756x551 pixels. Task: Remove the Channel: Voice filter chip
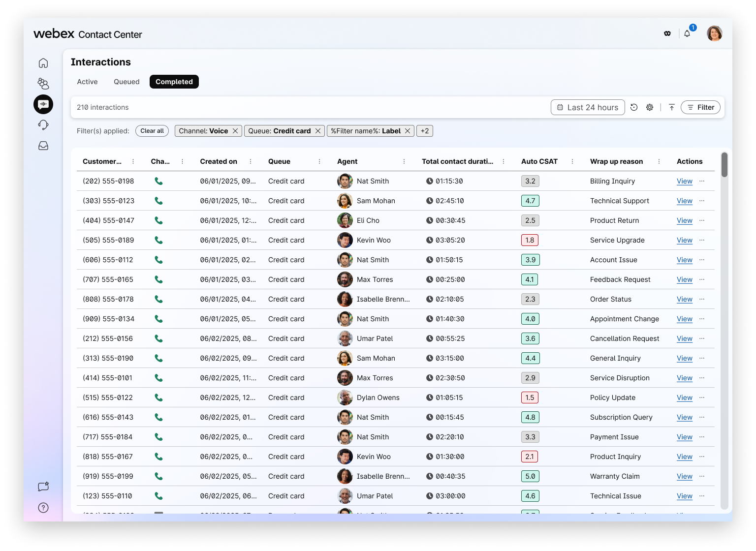point(235,131)
